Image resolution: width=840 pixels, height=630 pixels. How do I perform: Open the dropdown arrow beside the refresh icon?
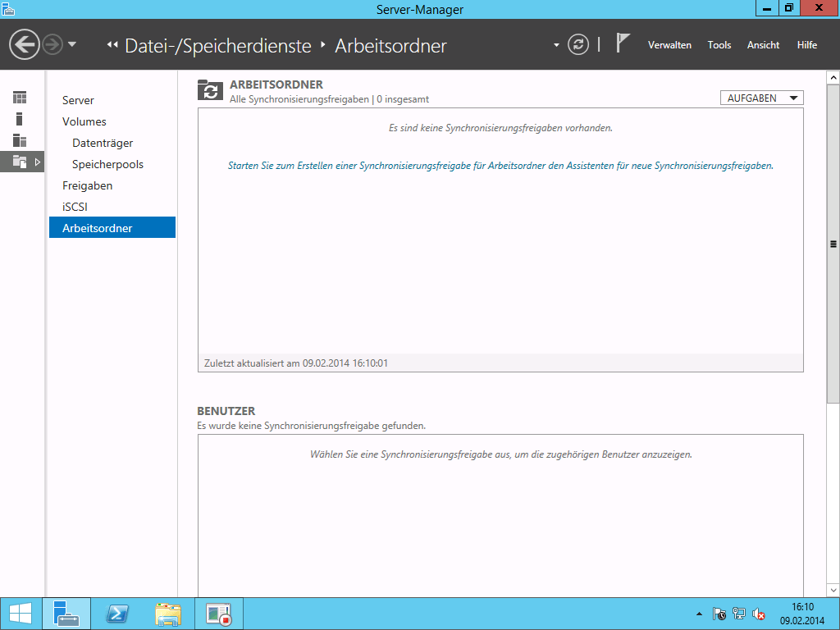[556, 45]
